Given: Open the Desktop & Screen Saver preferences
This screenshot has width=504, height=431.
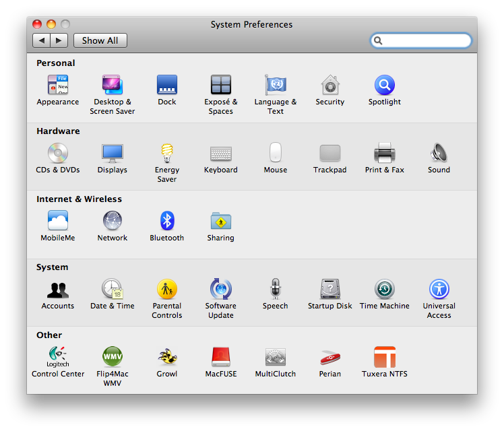Looking at the screenshot, I should tap(113, 86).
